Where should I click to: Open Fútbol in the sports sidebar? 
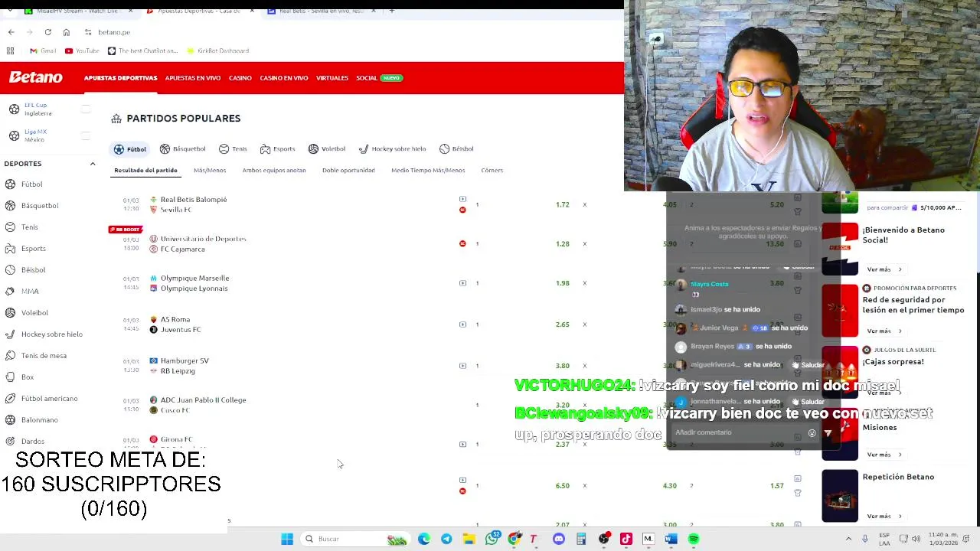32,184
